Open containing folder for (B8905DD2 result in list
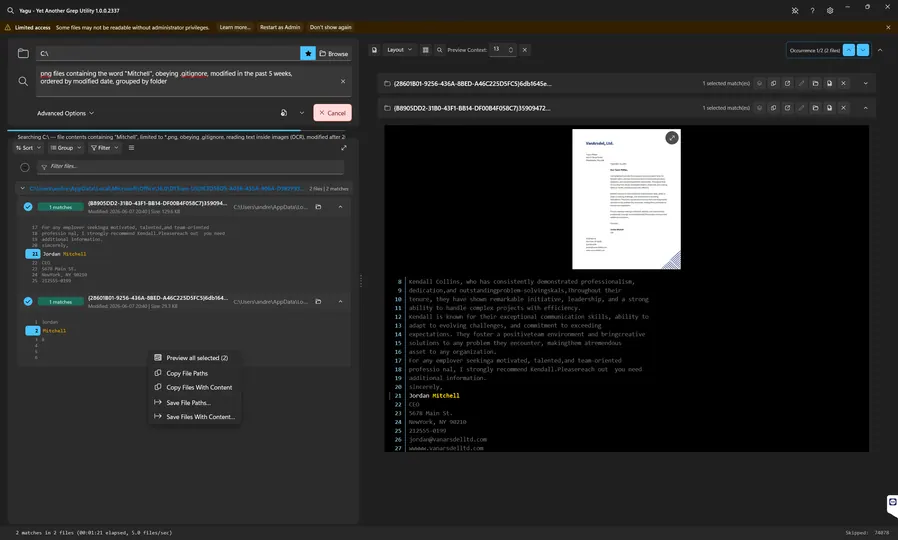This screenshot has height=540, width=898. tap(318, 207)
